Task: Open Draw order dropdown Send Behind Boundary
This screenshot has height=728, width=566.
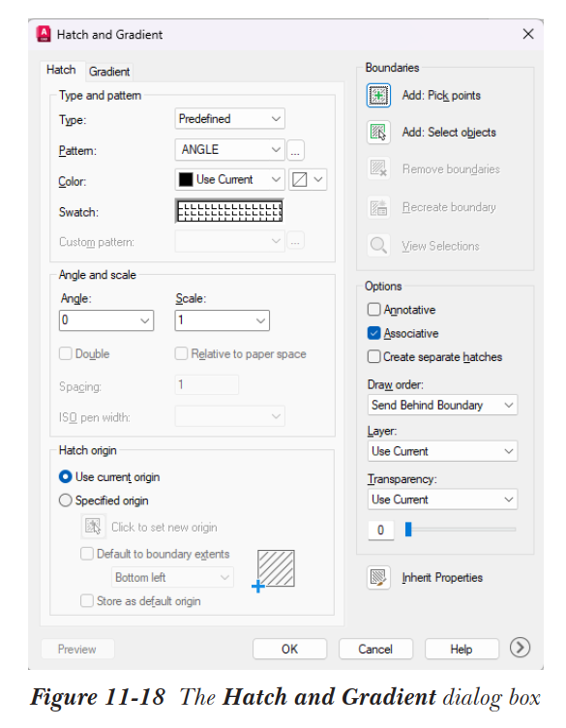Action: tap(442, 406)
